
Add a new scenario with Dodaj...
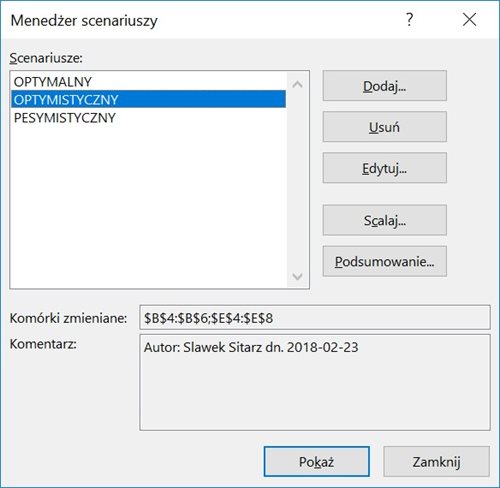(385, 86)
